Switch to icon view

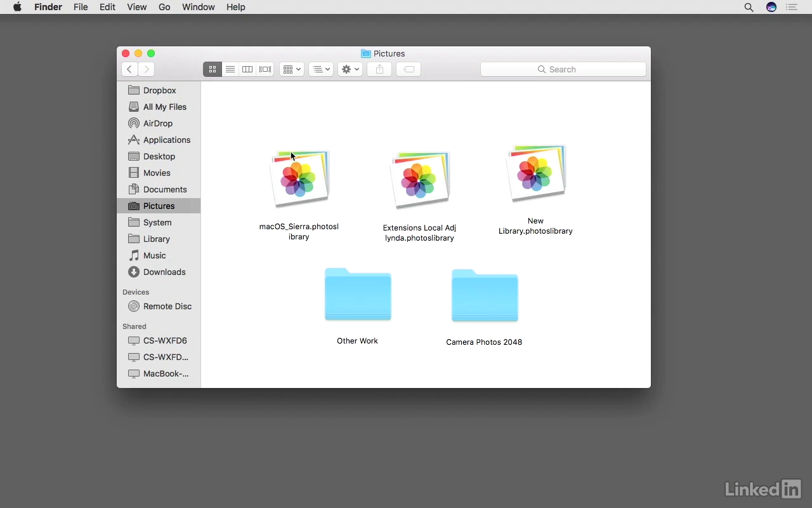coord(213,69)
